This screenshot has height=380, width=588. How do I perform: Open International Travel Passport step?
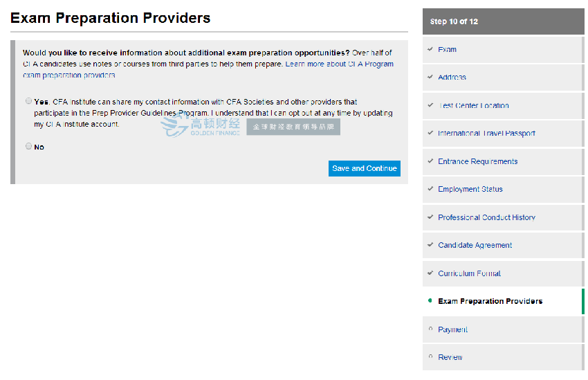click(x=486, y=134)
